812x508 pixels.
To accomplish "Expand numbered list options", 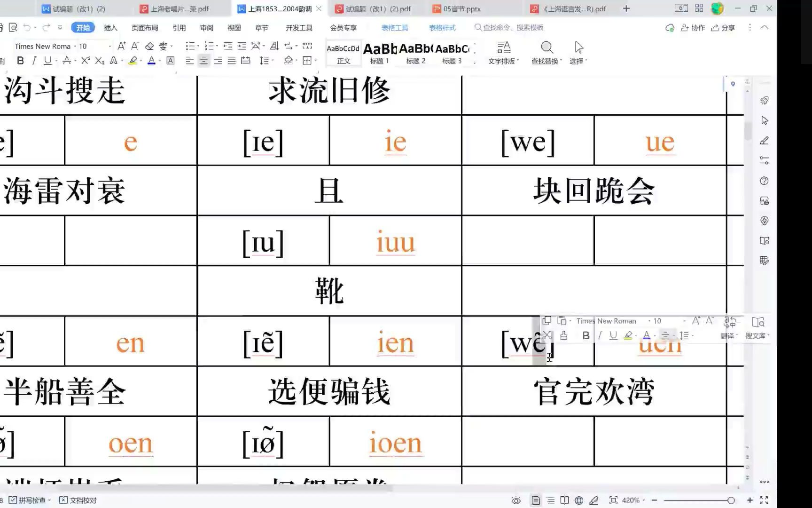I will pos(217,46).
